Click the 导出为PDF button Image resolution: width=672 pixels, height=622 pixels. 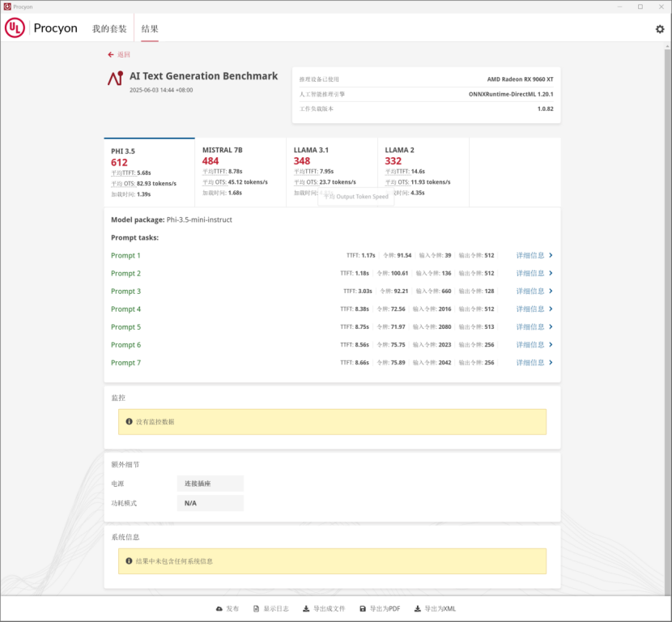pyautogui.click(x=380, y=609)
